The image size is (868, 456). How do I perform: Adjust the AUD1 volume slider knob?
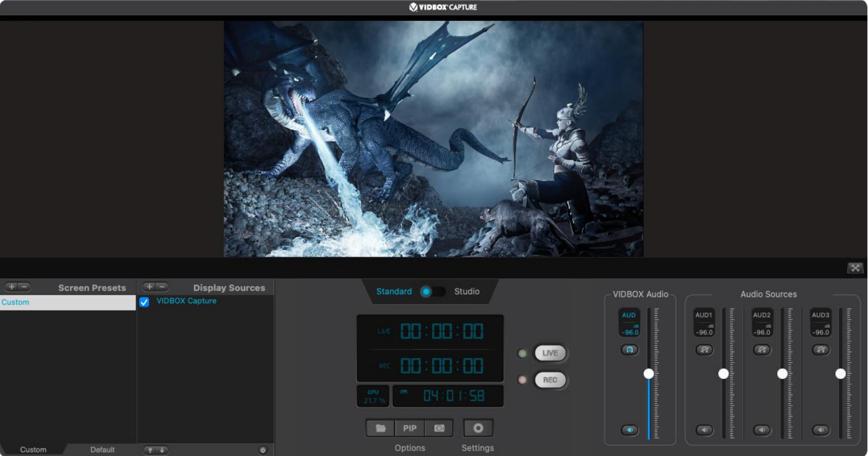point(724,373)
